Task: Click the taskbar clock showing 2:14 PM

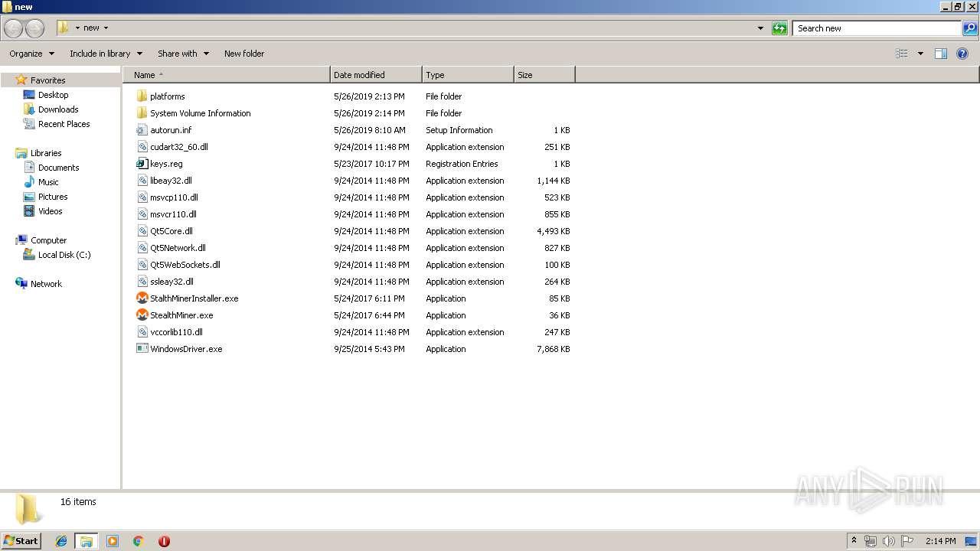Action: coord(940,541)
